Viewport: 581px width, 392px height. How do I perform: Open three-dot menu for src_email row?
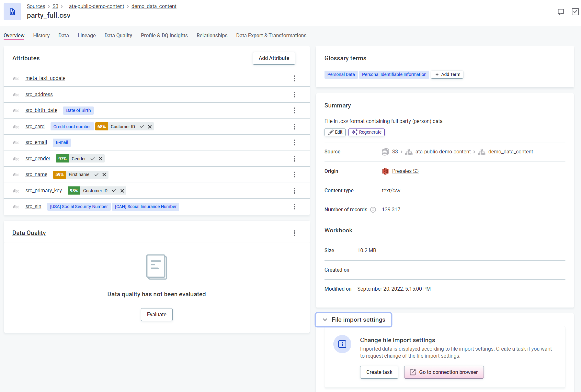click(294, 142)
